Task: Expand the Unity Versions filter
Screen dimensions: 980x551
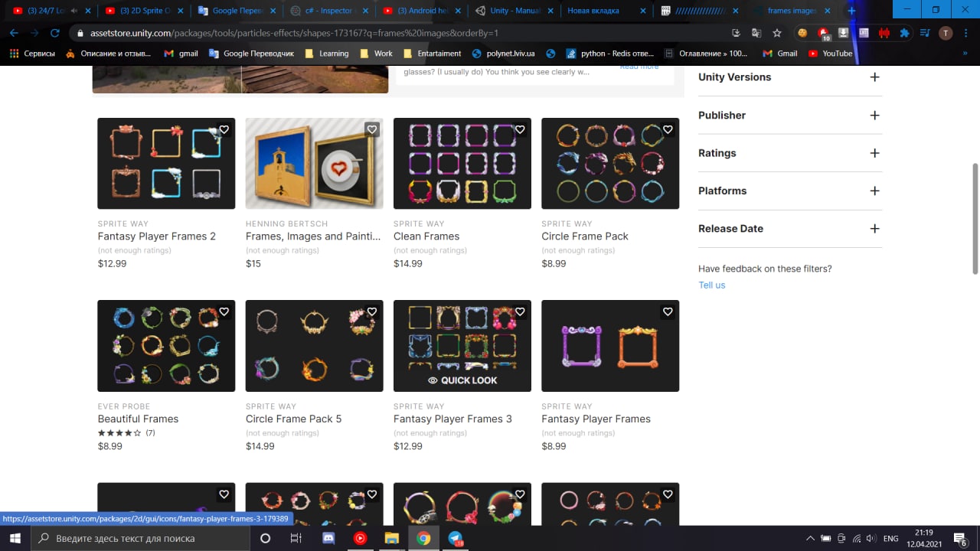Action: [874, 77]
